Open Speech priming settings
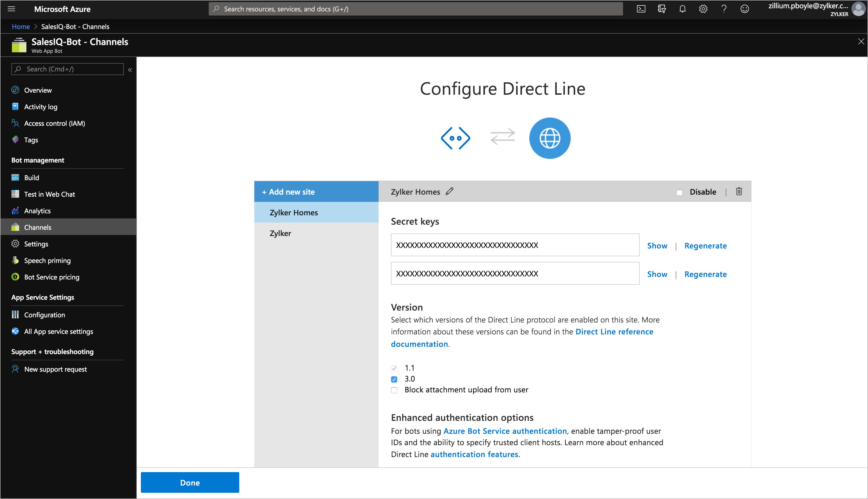This screenshot has height=499, width=868. click(x=47, y=260)
